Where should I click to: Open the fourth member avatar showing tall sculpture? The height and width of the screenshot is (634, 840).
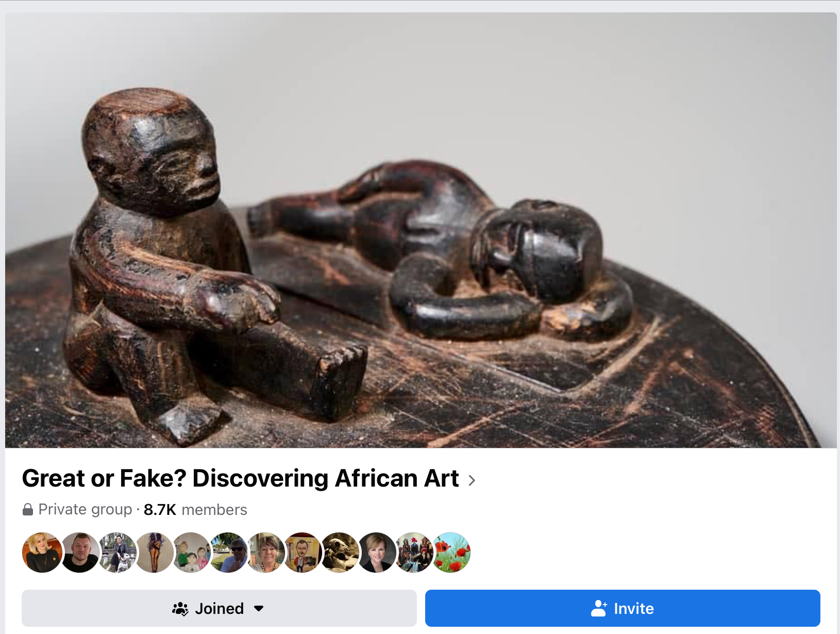154,553
